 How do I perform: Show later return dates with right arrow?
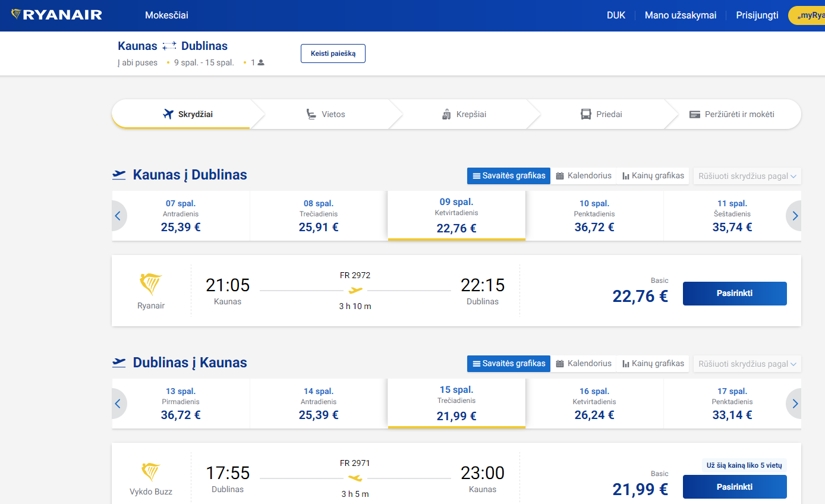pyautogui.click(x=795, y=404)
